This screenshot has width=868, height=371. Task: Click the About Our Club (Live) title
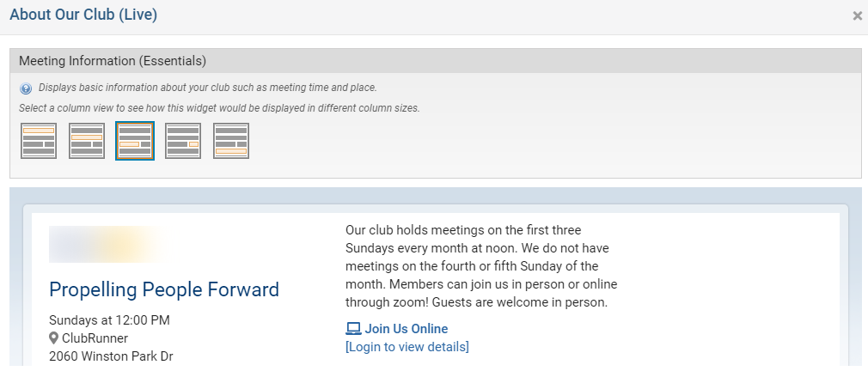click(x=83, y=15)
